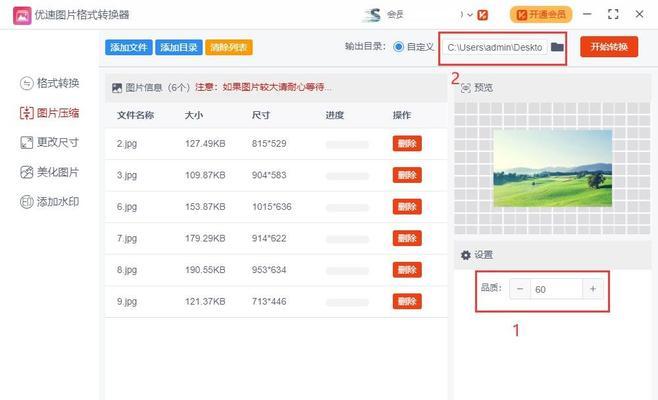Click the 设置 gear icon
This screenshot has height=400, width=658.
[x=465, y=255]
